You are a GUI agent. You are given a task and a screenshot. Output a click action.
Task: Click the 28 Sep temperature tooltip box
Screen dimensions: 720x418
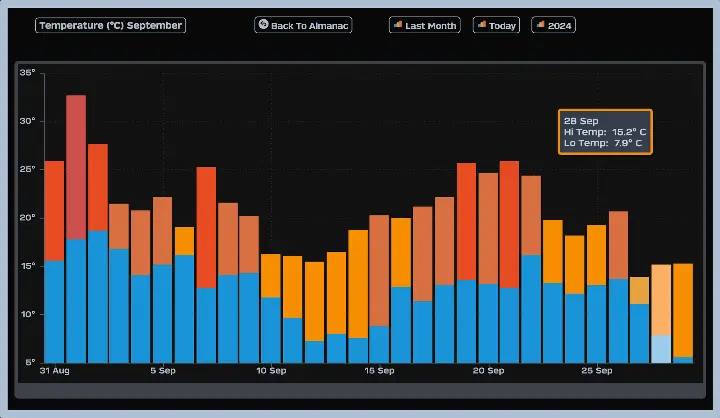click(x=605, y=131)
